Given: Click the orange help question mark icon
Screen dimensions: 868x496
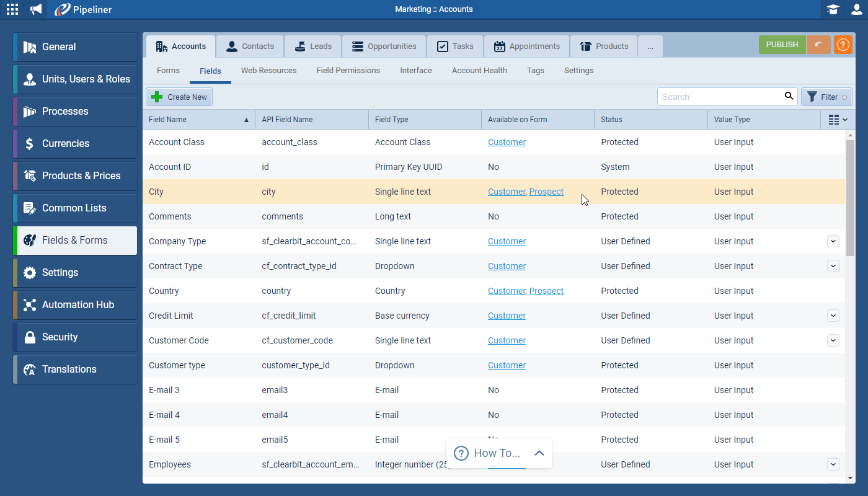Looking at the screenshot, I should coord(843,45).
